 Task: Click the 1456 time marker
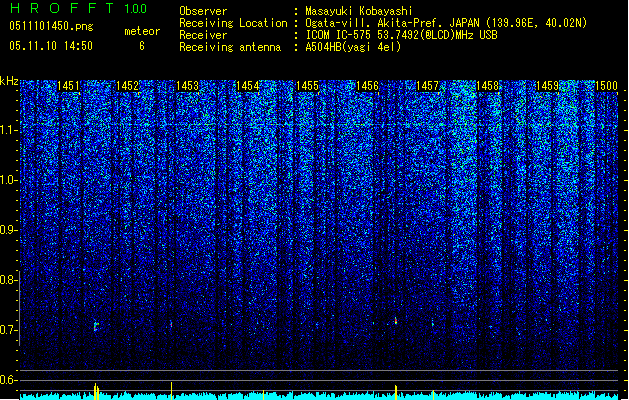tap(367, 86)
